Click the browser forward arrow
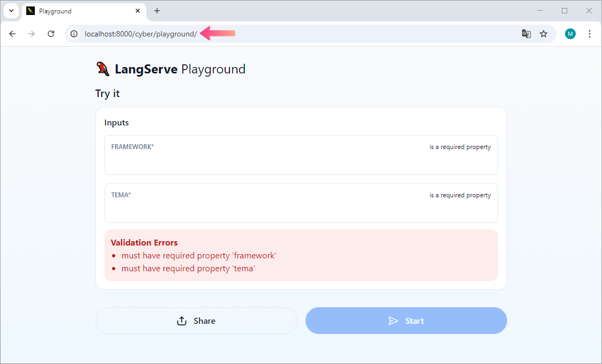The height and width of the screenshot is (364, 602). [32, 34]
